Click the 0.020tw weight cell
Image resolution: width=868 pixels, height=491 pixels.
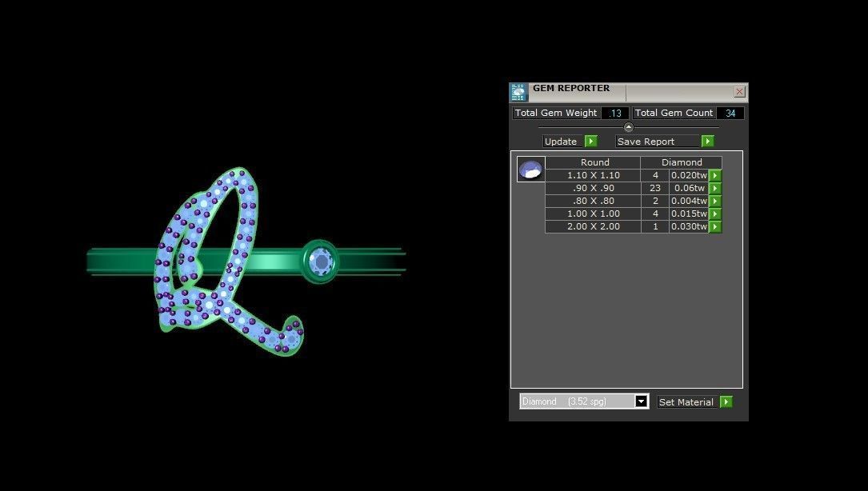click(689, 175)
